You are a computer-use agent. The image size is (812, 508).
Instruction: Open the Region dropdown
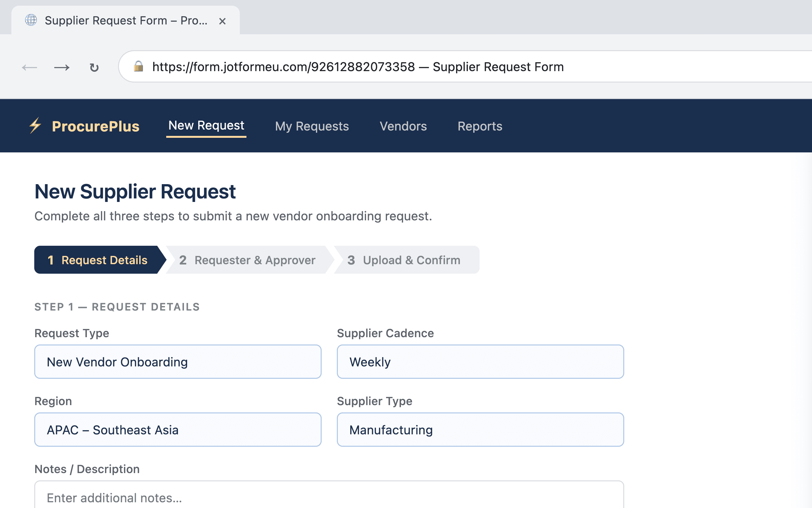[178, 429]
